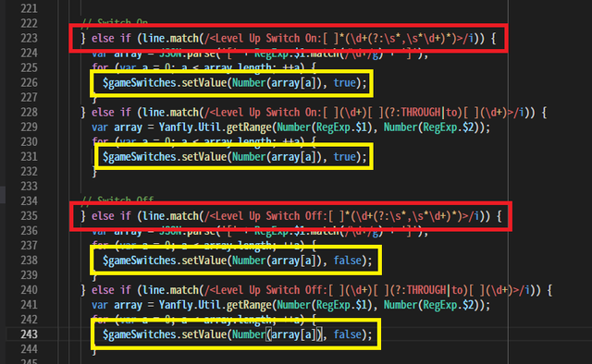The image size is (592, 364).
Task: Click THROUGH in the regex on line 228
Action: tap(421, 112)
